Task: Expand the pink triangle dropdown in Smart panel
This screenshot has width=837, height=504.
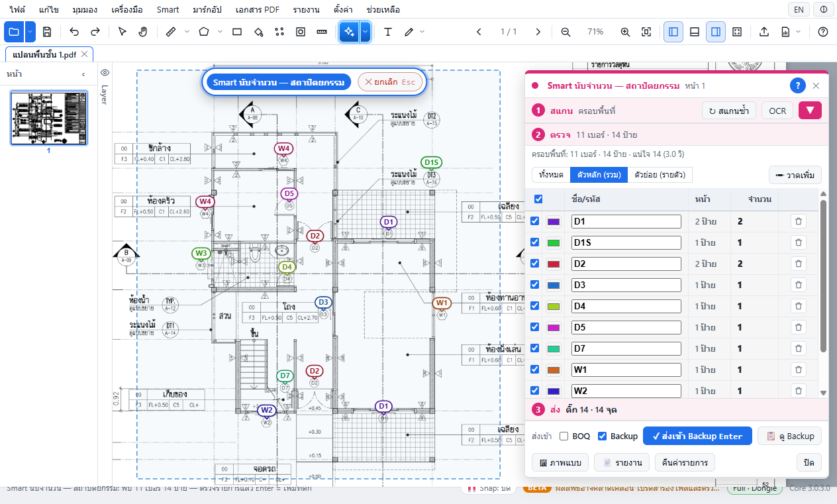Action: coord(810,111)
